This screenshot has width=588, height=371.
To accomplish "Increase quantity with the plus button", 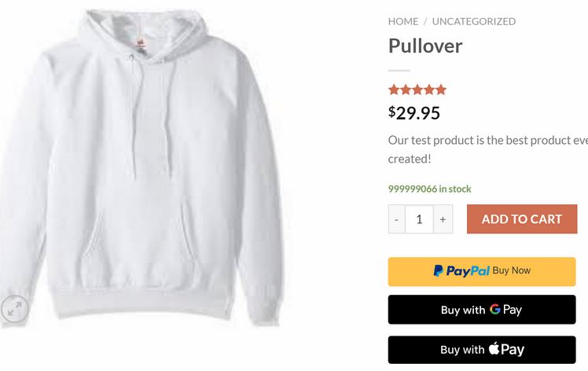I will (443, 219).
